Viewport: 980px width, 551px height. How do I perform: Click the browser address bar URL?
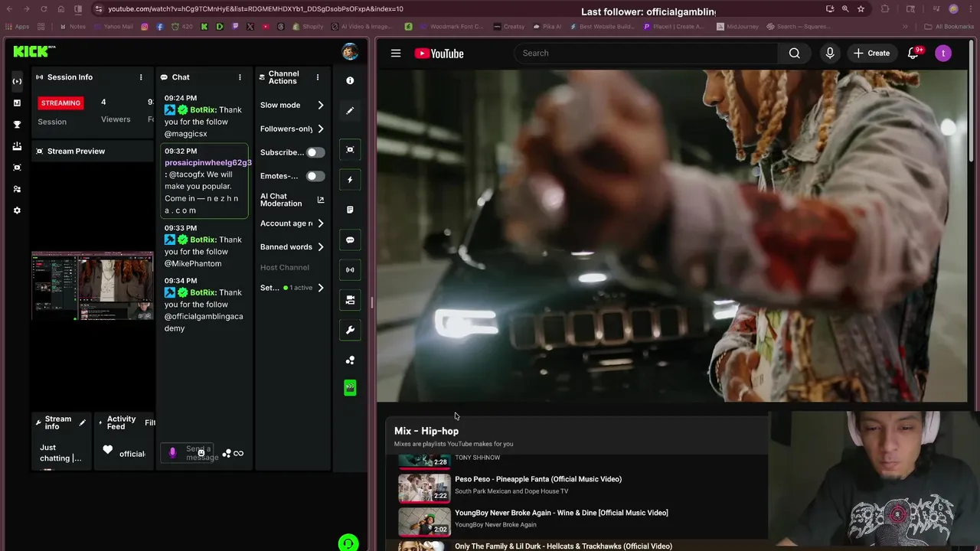coord(256,9)
